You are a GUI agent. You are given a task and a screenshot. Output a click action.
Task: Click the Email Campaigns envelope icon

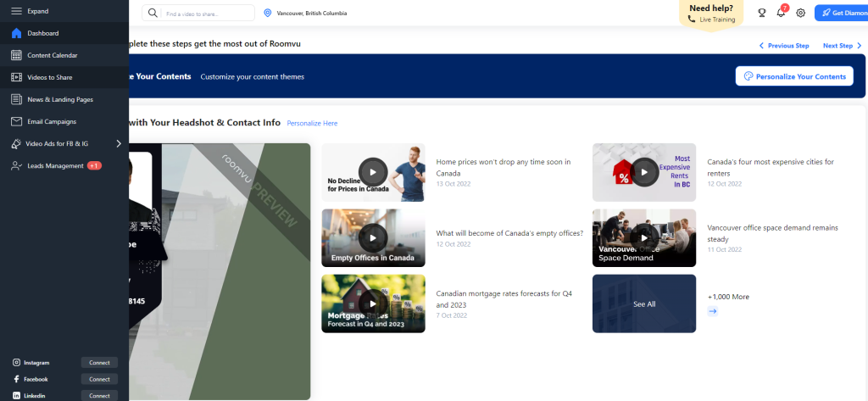[x=16, y=121]
